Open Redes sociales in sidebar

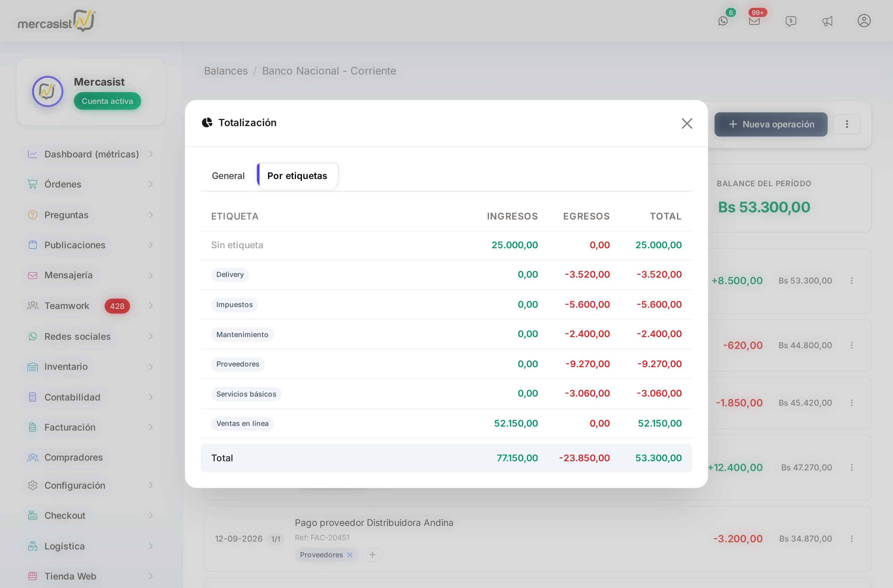pyautogui.click(x=91, y=336)
